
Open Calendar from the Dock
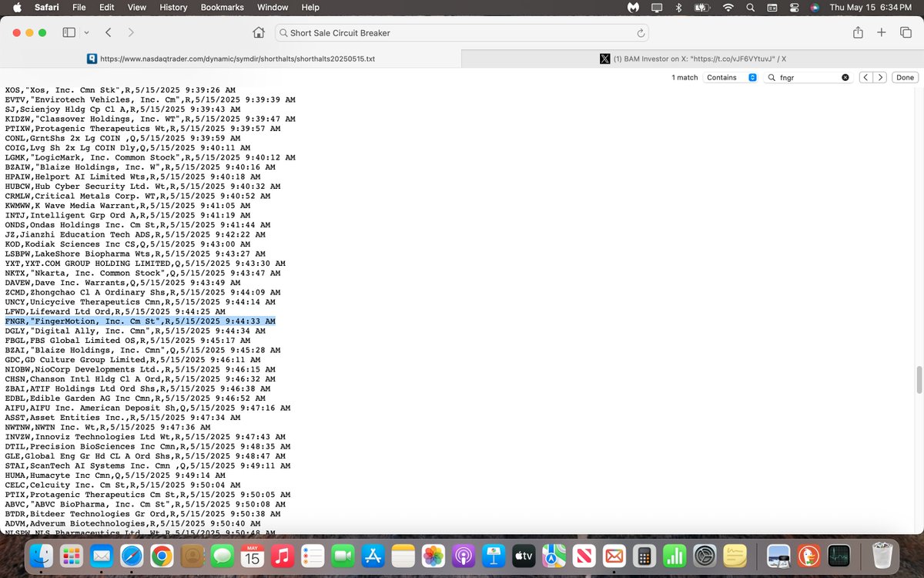(253, 556)
